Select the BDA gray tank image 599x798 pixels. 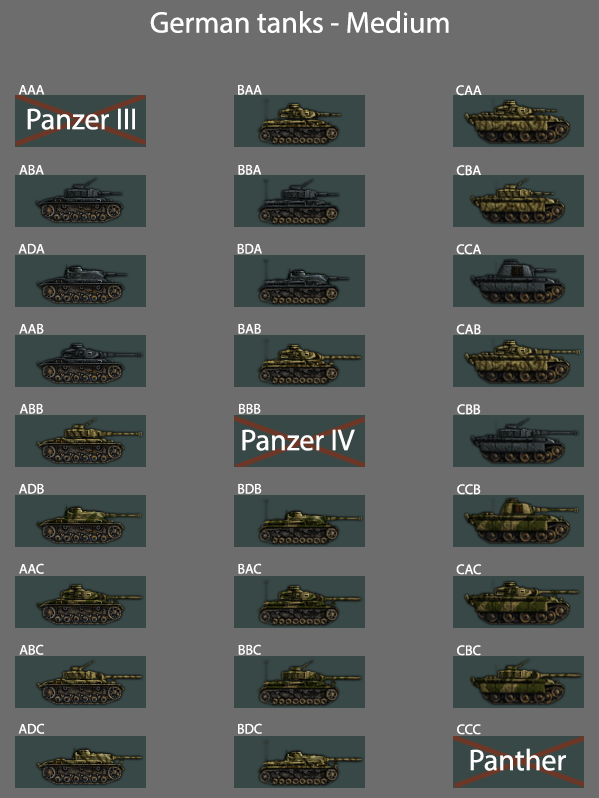click(x=299, y=280)
